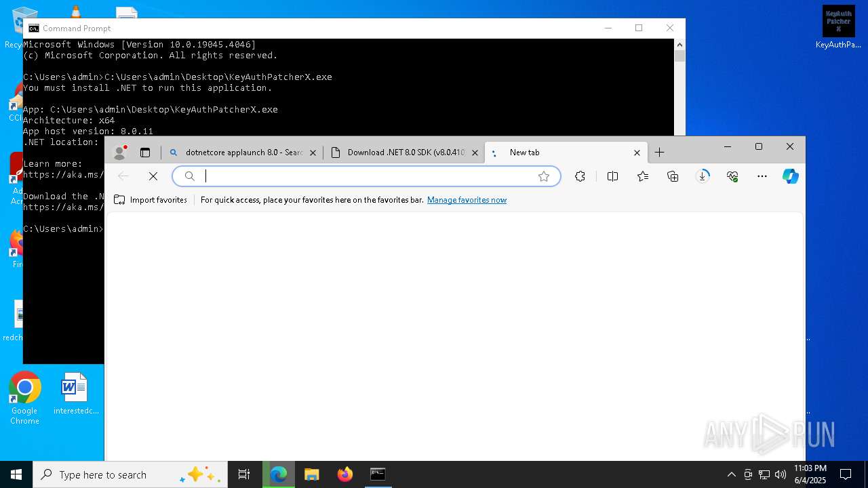Close the Download .NET 8.0 SDK tab
868x488 pixels.
[475, 153]
